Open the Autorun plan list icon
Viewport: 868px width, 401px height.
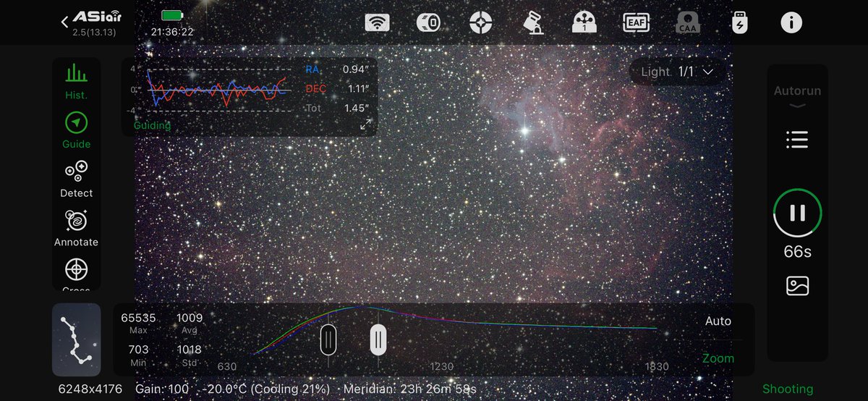click(797, 140)
